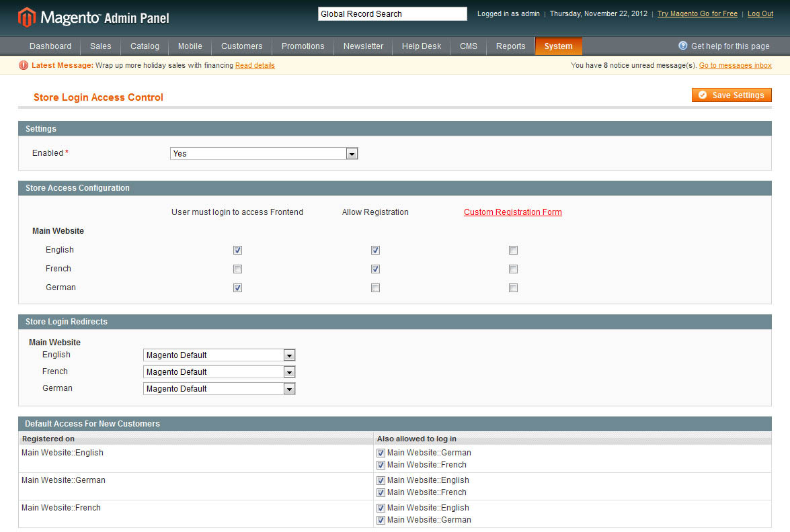Image resolution: width=790 pixels, height=532 pixels.
Task: Open English login redirect dropdown
Action: (219, 355)
